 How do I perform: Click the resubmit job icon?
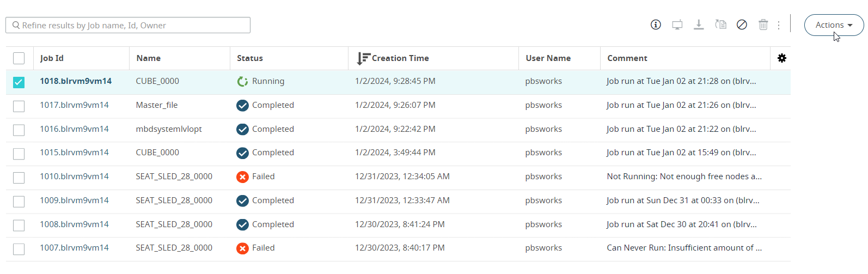click(720, 25)
